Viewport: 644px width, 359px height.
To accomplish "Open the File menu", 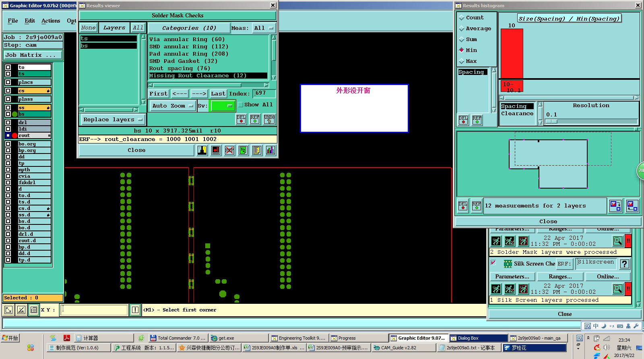I will (13, 21).
